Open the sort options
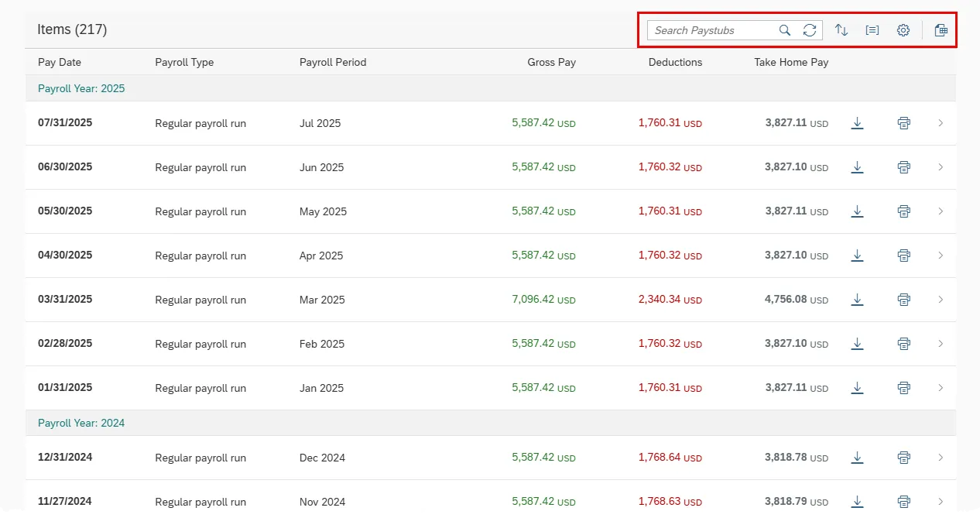 [x=841, y=30]
